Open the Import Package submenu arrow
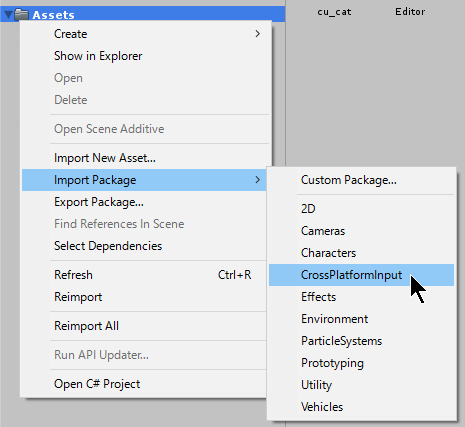This screenshot has height=427, width=465. [257, 180]
